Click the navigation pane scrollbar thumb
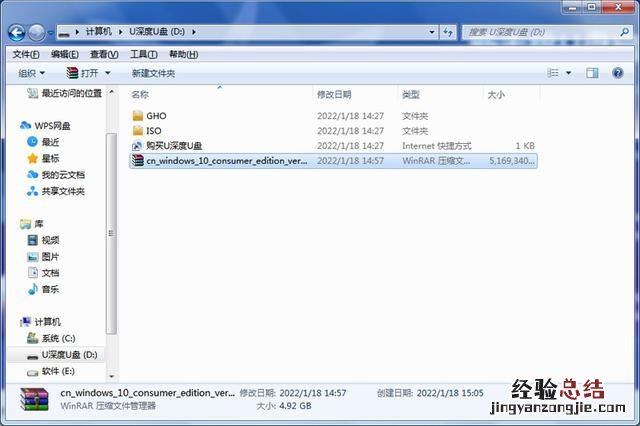This screenshot has width=640, height=426. pyautogui.click(x=111, y=233)
